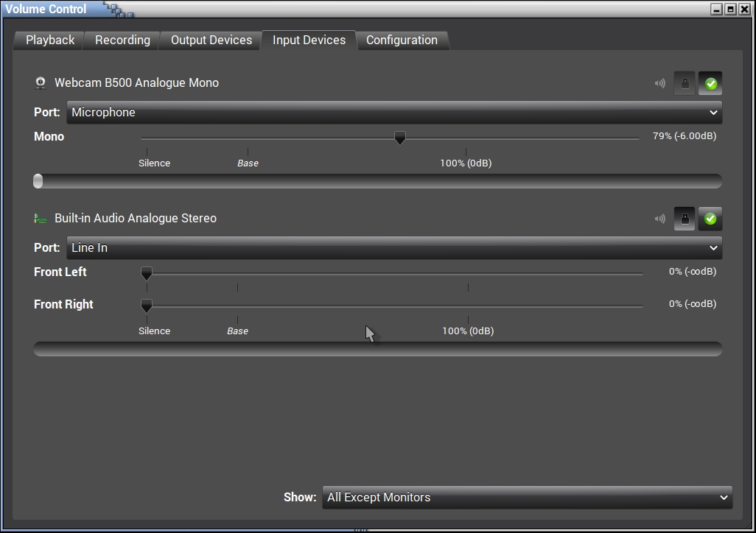This screenshot has width=756, height=533.
Task: Open the Configuration tab
Action: (x=402, y=40)
